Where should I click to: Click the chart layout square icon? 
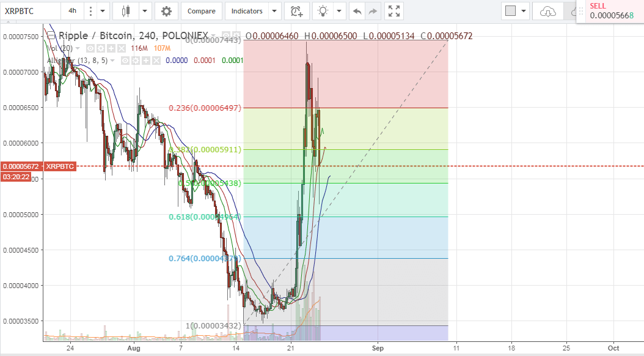tap(510, 11)
